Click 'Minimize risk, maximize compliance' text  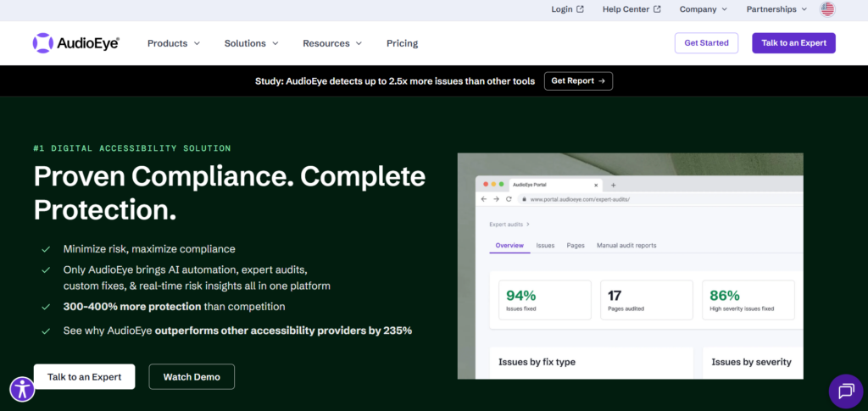point(149,249)
